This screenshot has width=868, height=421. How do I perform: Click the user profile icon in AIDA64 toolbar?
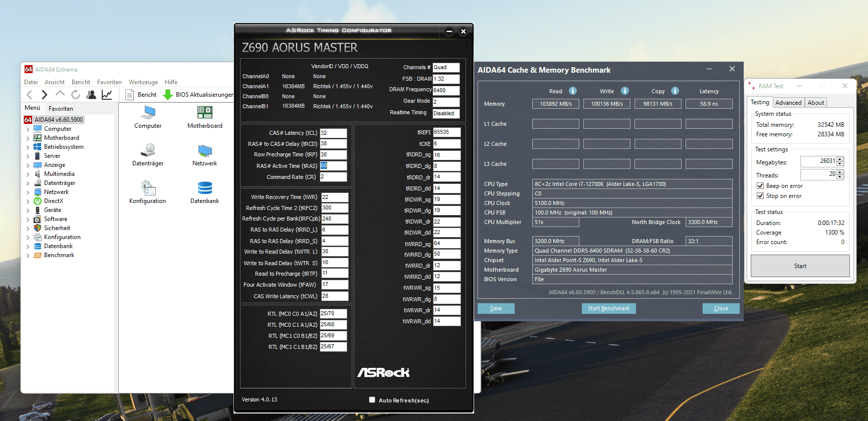pos(91,94)
